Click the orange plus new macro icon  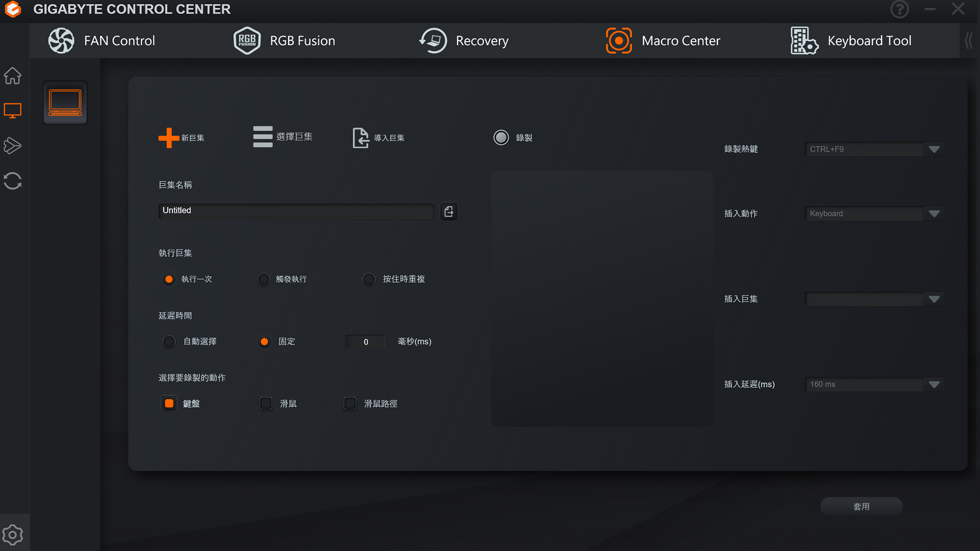pyautogui.click(x=169, y=138)
